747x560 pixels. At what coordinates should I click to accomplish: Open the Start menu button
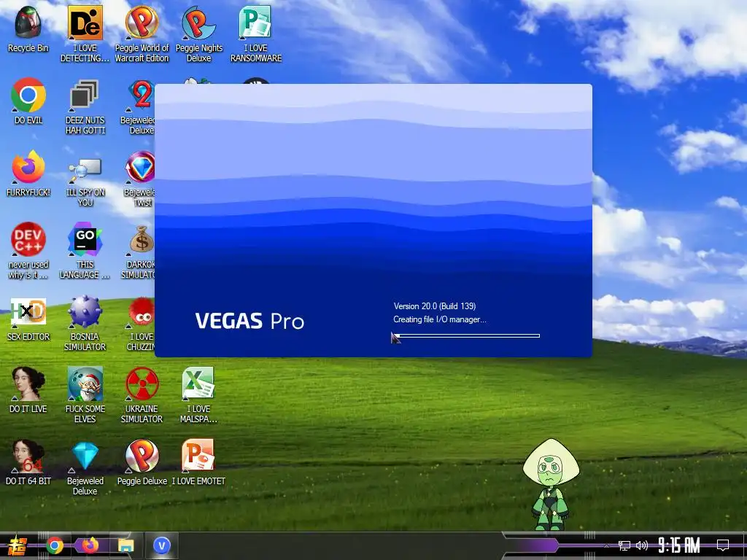(18, 545)
